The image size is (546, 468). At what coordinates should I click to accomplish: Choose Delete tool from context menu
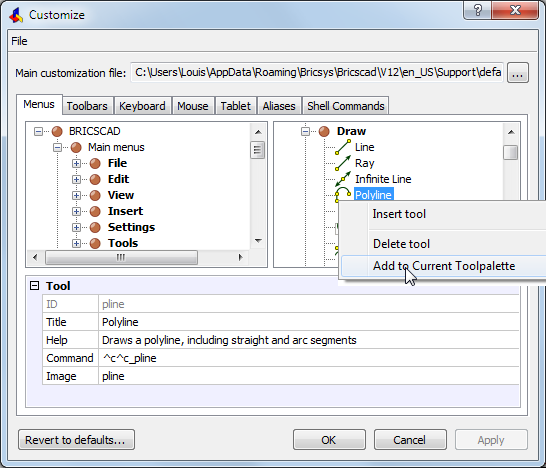pos(401,244)
